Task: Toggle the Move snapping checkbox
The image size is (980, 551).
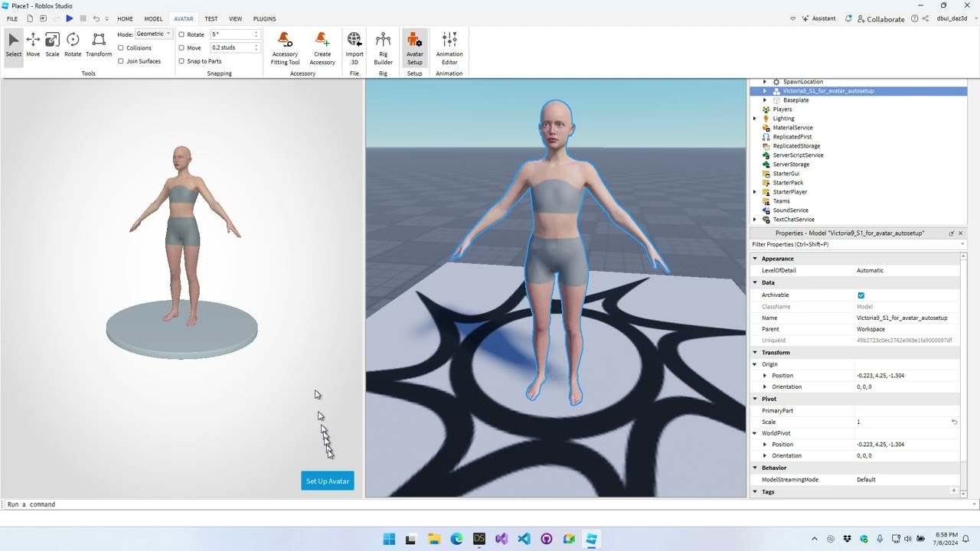Action: (x=181, y=47)
